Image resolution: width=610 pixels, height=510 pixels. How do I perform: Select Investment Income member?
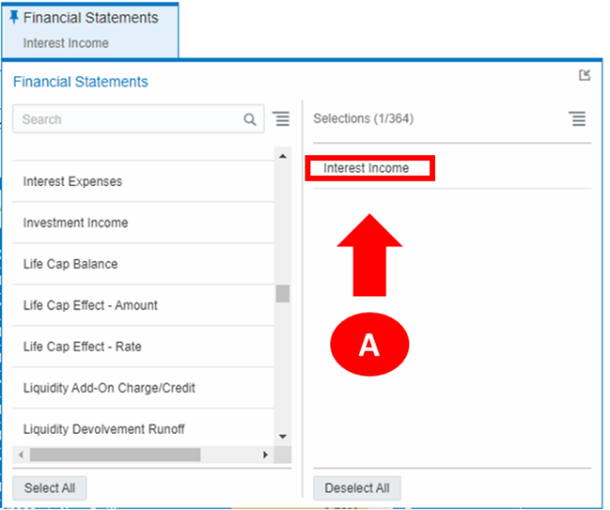point(143,223)
